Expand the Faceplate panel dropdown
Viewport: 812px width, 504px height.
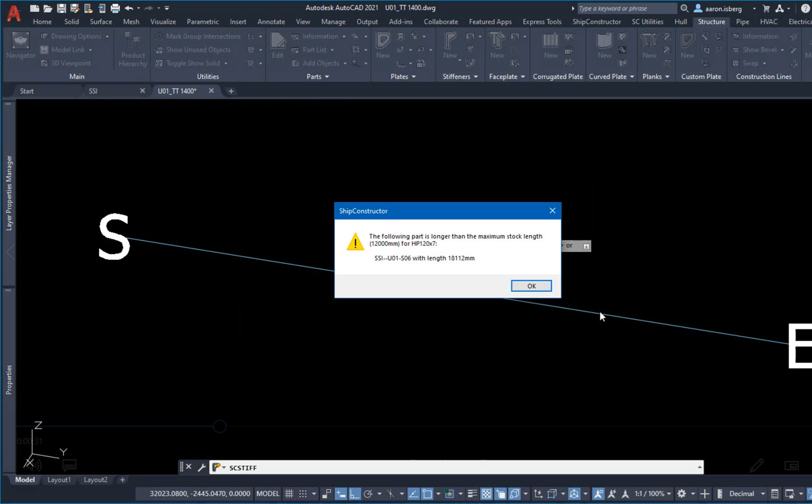507,77
